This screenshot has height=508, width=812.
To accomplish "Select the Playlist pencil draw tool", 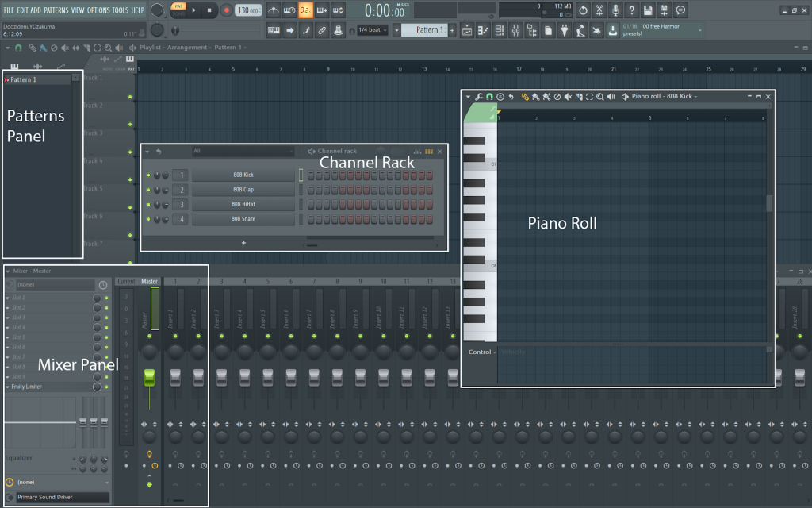I will (x=33, y=48).
